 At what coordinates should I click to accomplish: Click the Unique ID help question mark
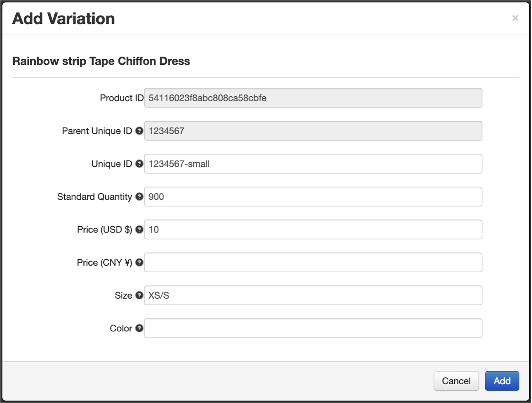(x=139, y=164)
